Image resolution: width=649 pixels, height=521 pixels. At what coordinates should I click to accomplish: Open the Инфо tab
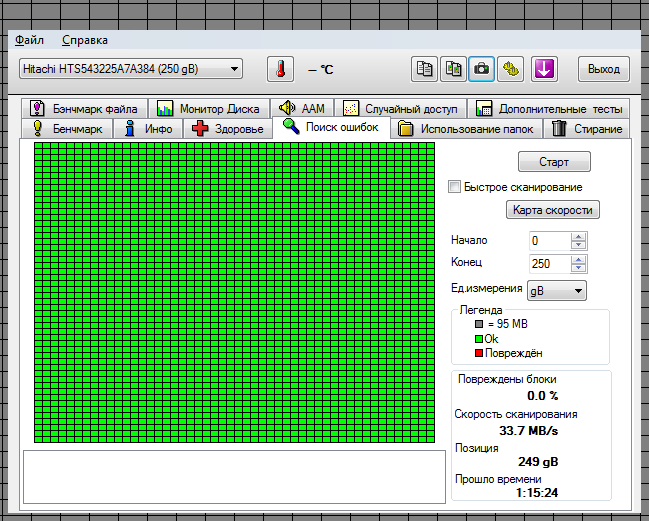pyautogui.click(x=148, y=129)
